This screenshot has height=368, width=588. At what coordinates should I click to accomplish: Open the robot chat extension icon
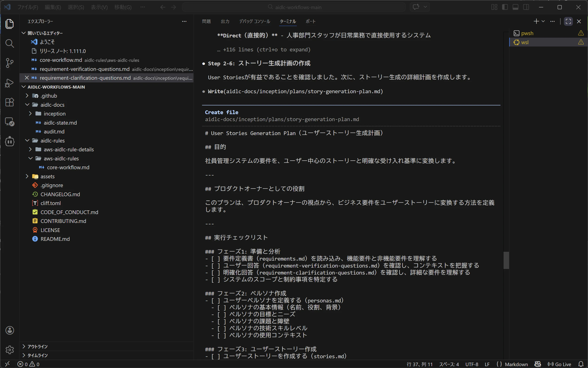click(x=10, y=141)
